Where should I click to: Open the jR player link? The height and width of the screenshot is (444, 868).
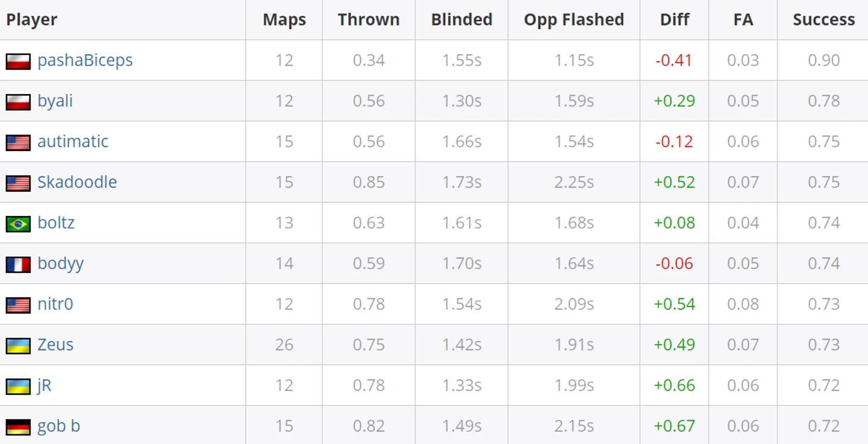pyautogui.click(x=45, y=386)
